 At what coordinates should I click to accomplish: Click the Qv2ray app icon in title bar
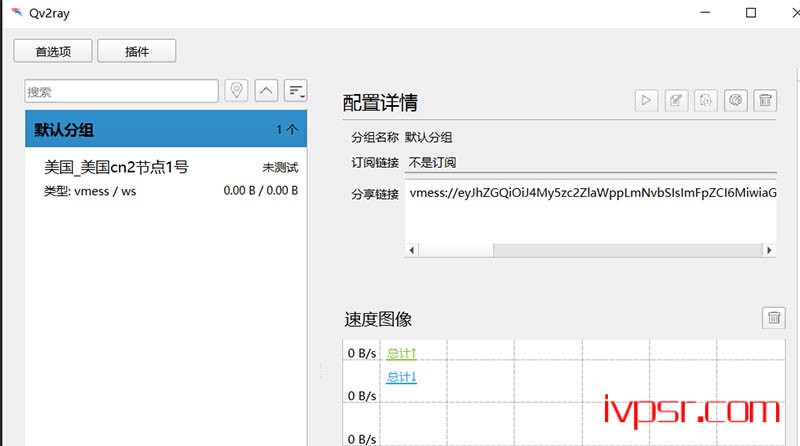pos(17,12)
